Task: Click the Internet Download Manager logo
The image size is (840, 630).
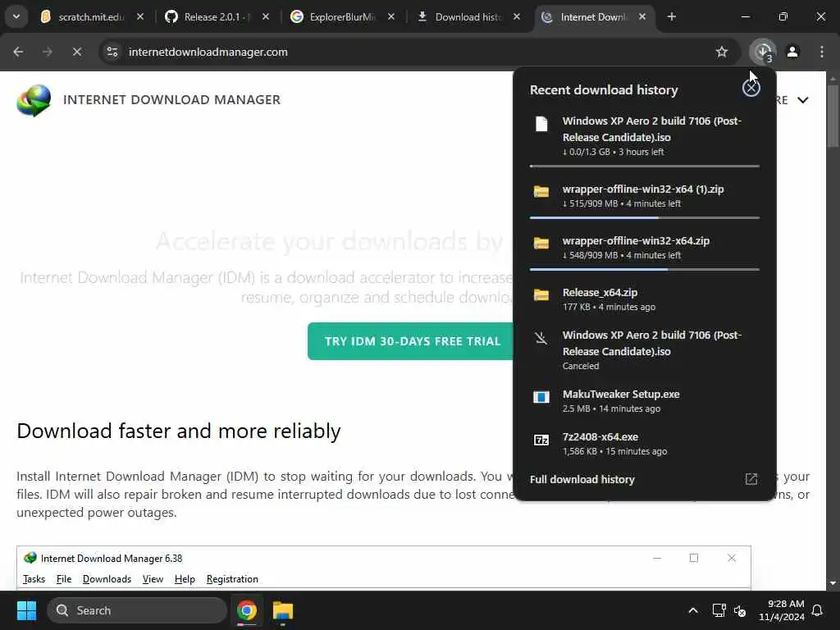Action: 34,100
